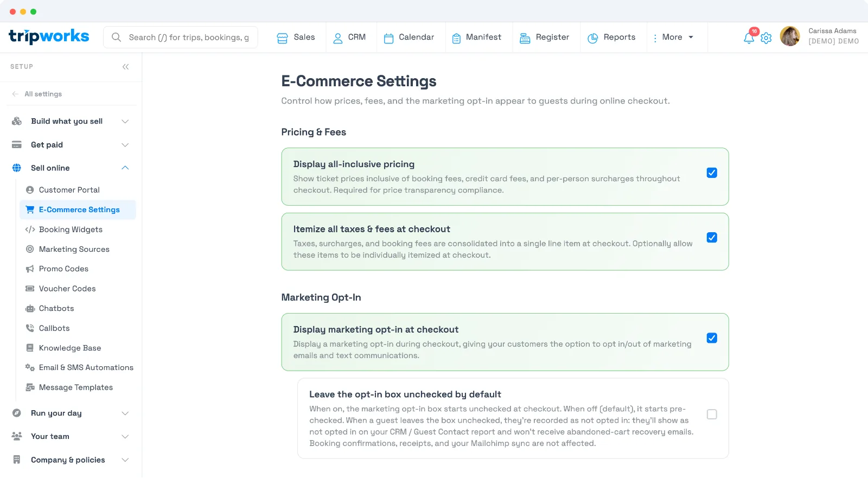Open the CRM menu
Viewport: 868px width, 478px height.
(x=349, y=37)
